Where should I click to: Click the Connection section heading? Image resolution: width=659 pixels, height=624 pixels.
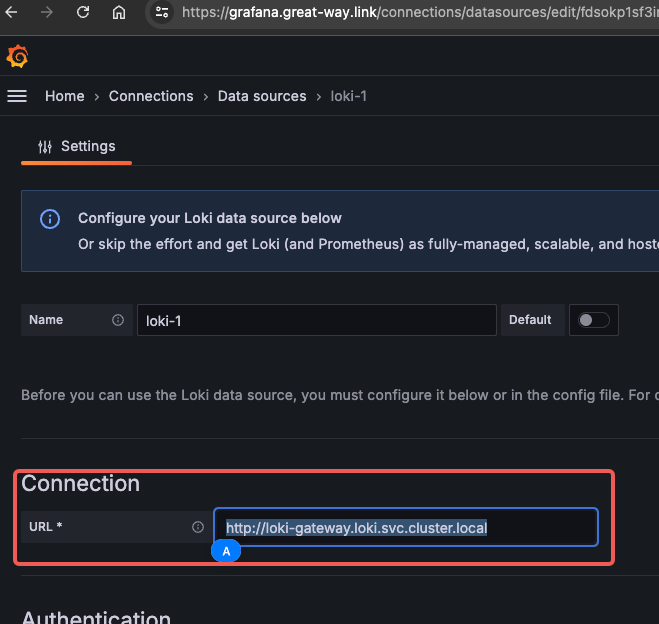(x=81, y=484)
